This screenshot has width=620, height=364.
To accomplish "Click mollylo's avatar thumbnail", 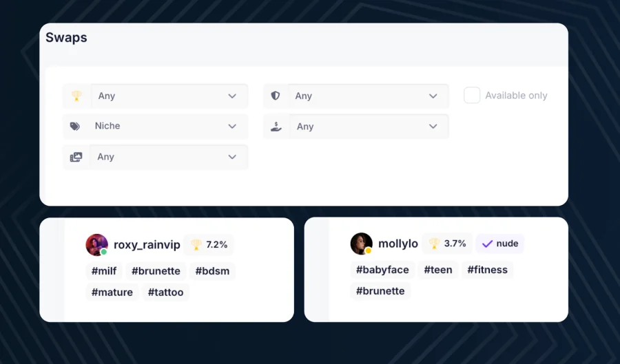I will (x=361, y=244).
